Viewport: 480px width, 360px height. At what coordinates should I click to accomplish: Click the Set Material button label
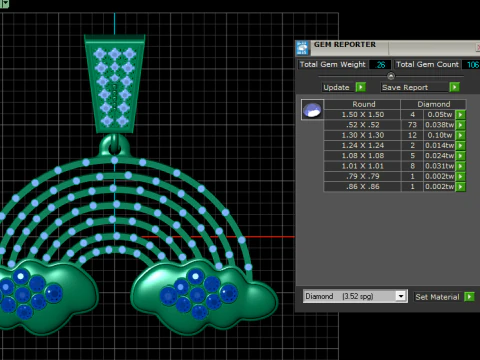click(x=437, y=297)
